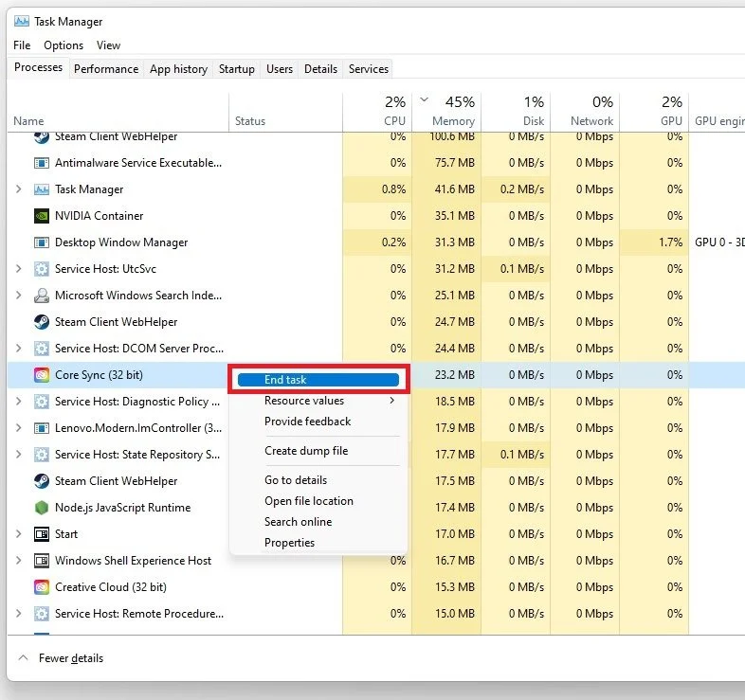Click the Desktop Window Manager icon
Screen dimensions: 745x700
tap(42, 242)
